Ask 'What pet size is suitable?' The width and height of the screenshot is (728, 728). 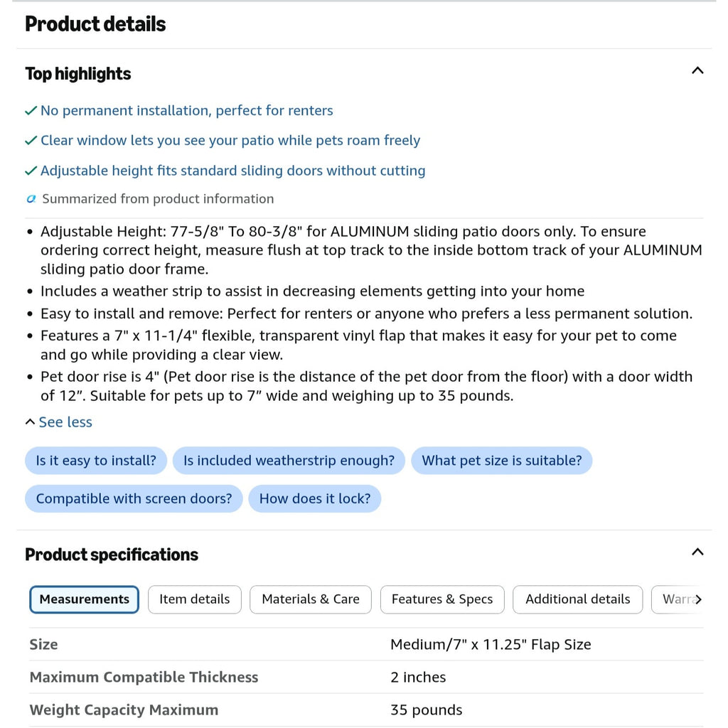tap(501, 461)
